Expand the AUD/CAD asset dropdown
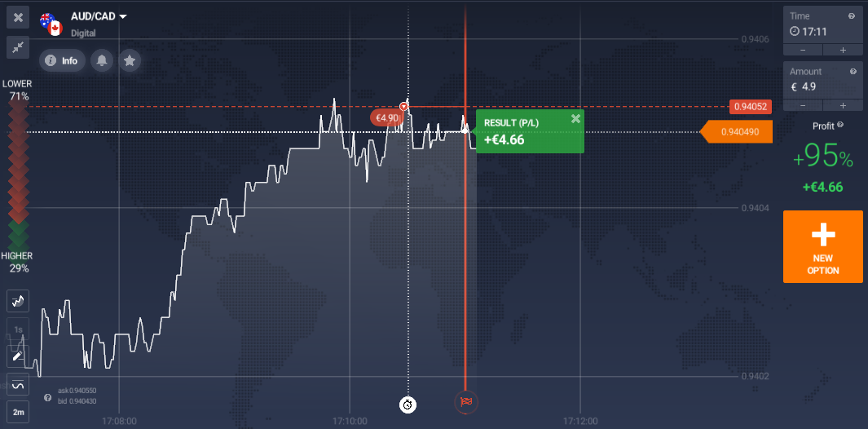Image resolution: width=868 pixels, height=429 pixels. tap(123, 16)
